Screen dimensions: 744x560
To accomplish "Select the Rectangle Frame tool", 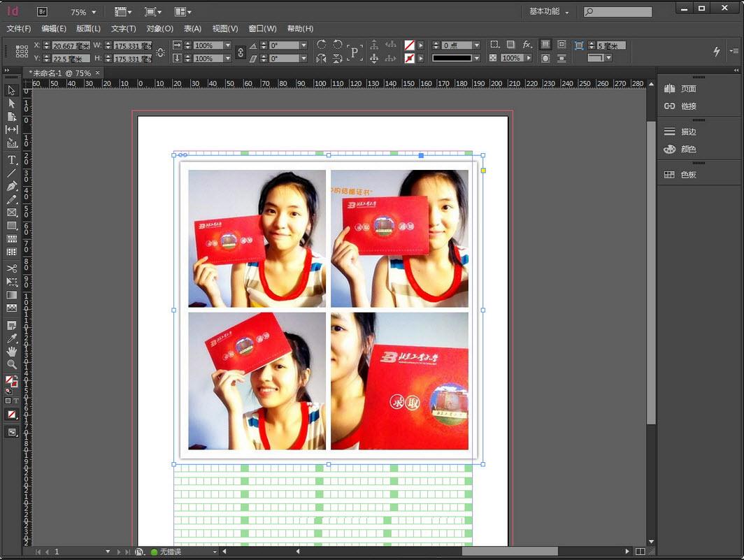I will (x=11, y=213).
